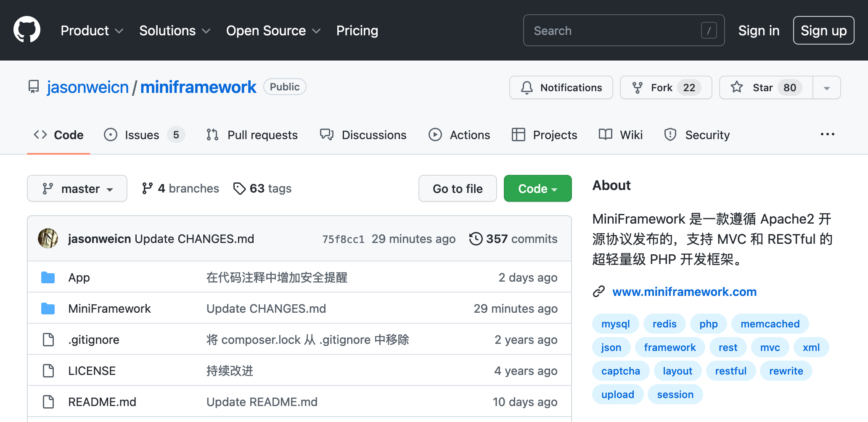
Task: Click the branch icon beside 4 branches
Action: coord(147,188)
